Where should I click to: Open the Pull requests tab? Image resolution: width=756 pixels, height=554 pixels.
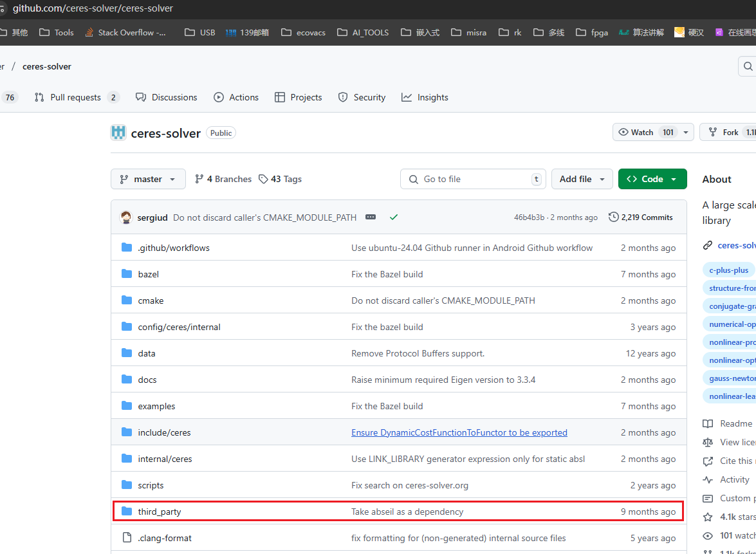pyautogui.click(x=77, y=97)
